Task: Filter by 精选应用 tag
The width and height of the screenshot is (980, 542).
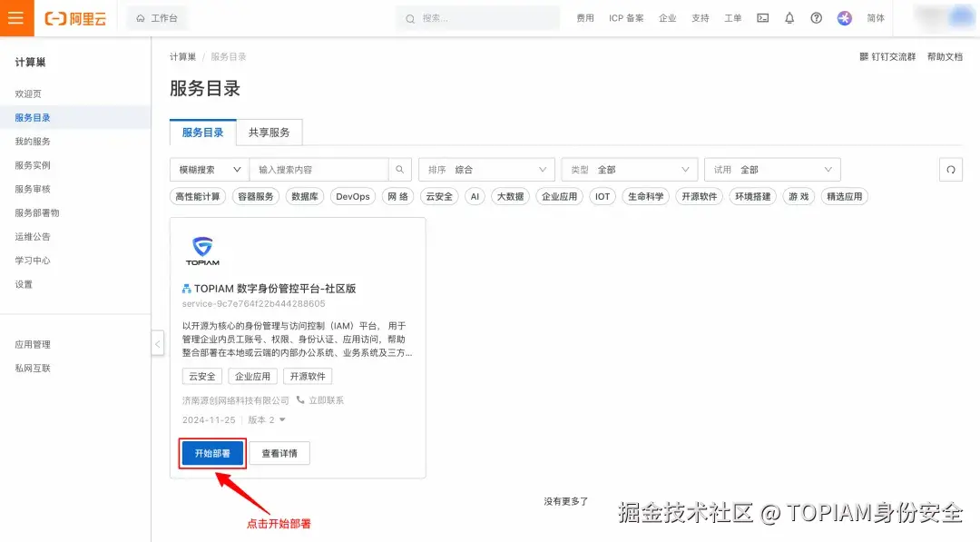Action: point(845,196)
